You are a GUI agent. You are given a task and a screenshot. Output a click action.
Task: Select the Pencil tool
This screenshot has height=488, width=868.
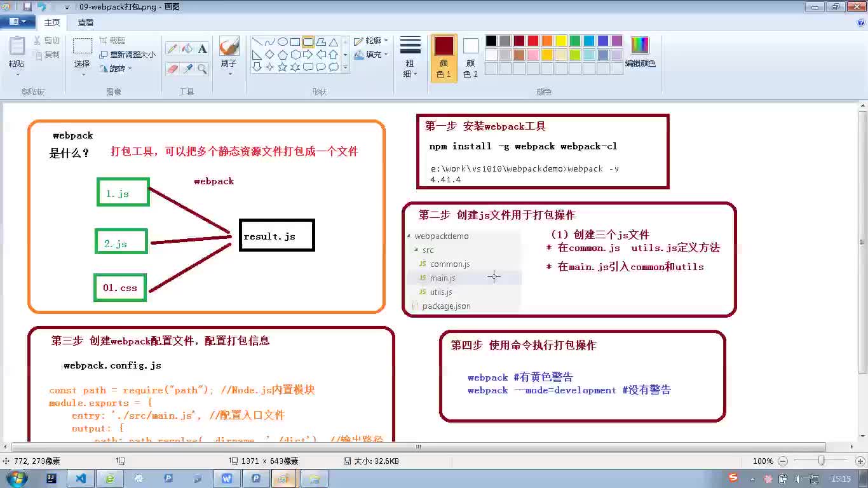(x=172, y=49)
